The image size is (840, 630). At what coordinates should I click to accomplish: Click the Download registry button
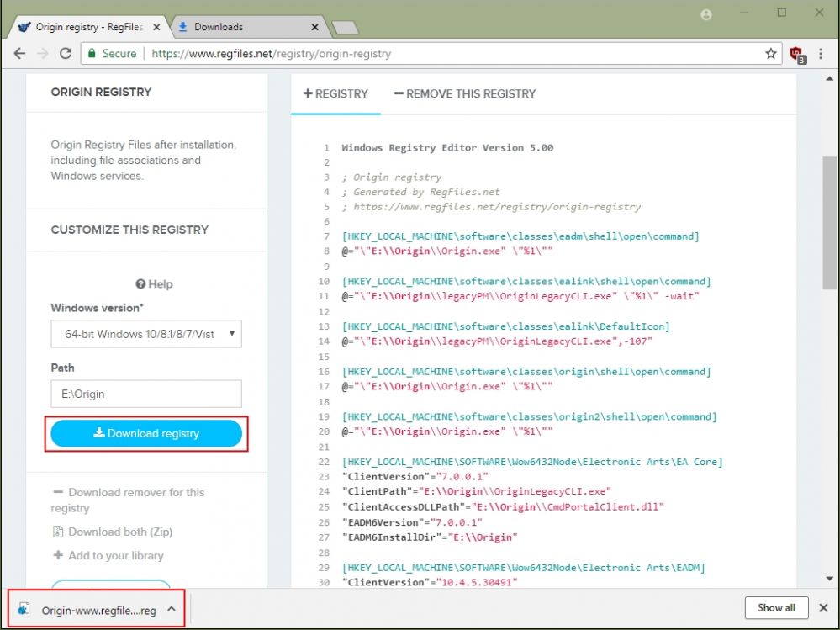click(x=146, y=433)
